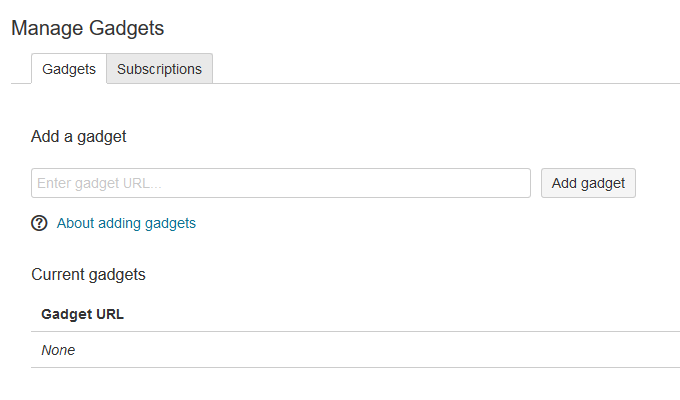Open the About adding gadgets link

click(x=126, y=223)
